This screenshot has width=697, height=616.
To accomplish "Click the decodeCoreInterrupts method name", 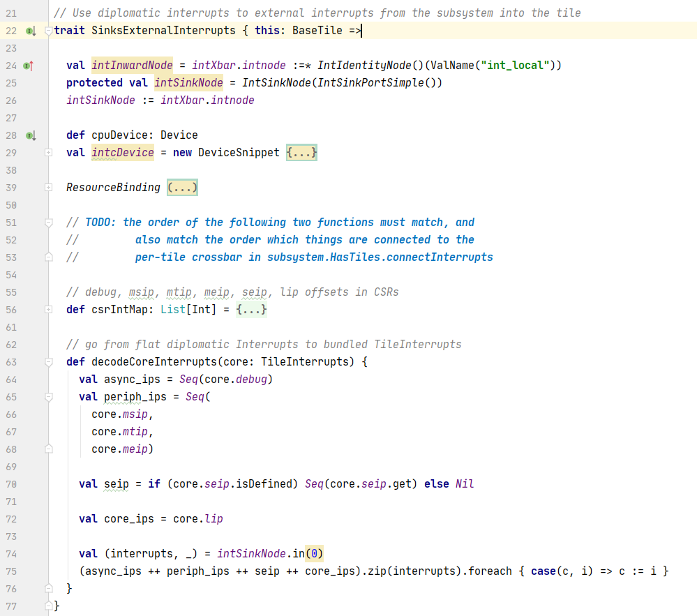I will click(154, 362).
